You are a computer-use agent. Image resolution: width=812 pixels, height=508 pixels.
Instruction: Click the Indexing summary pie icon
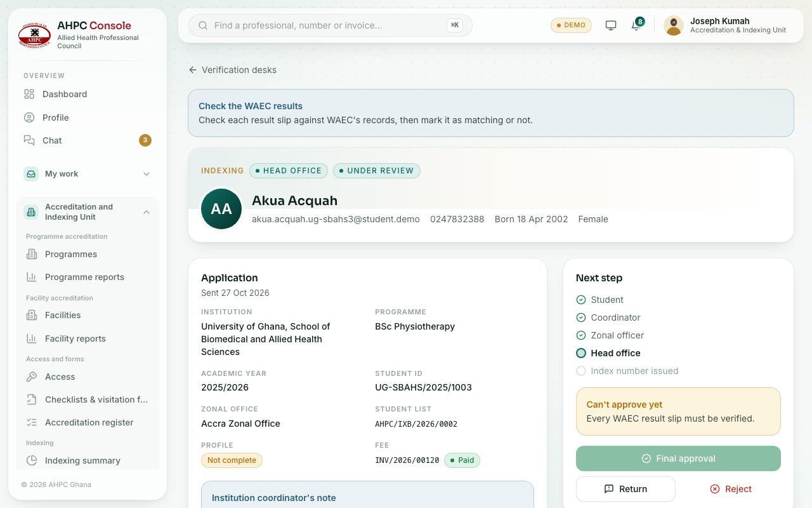click(32, 460)
